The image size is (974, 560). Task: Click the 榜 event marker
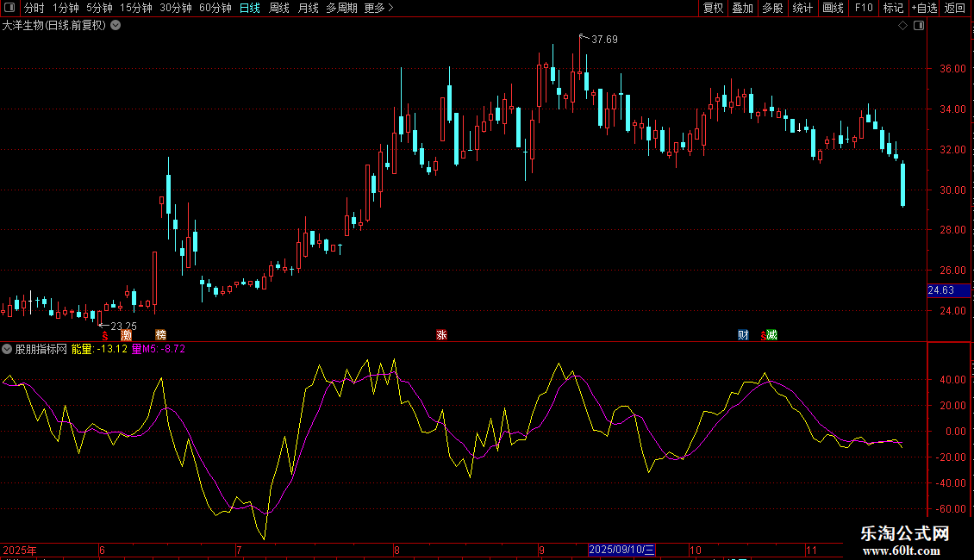pos(161,335)
